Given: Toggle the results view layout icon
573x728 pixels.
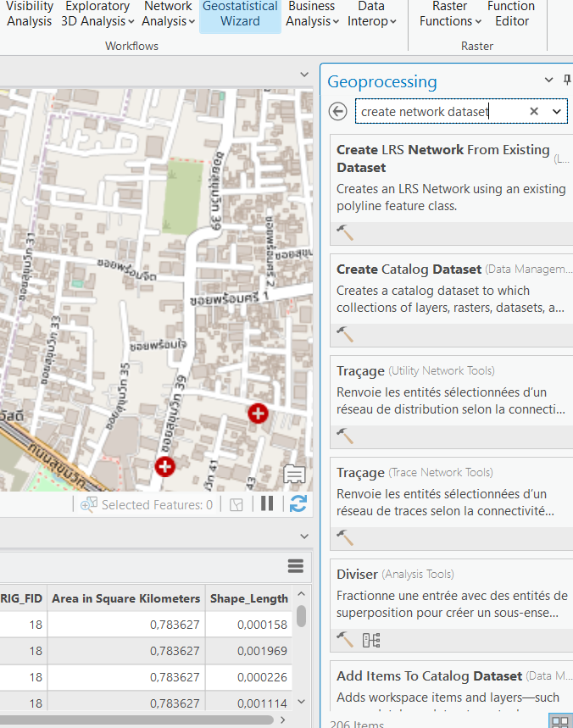Looking at the screenshot, I should point(560,721).
